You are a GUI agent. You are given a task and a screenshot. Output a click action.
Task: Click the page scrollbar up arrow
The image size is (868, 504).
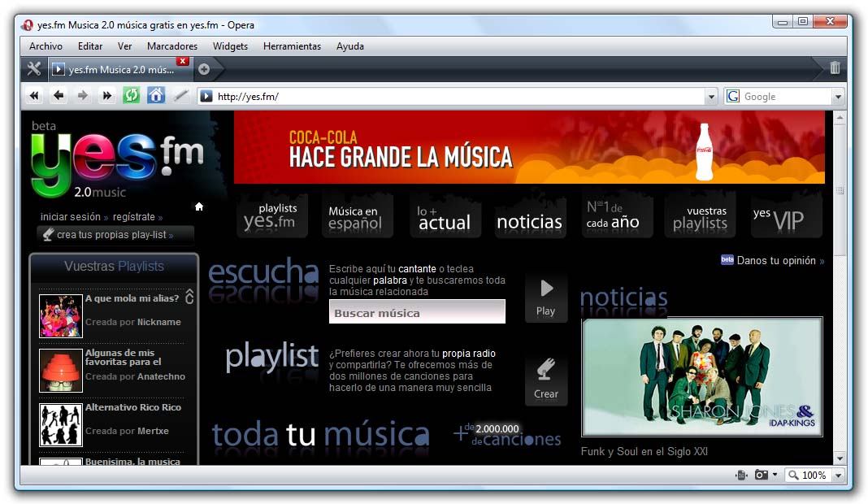pyautogui.click(x=840, y=117)
